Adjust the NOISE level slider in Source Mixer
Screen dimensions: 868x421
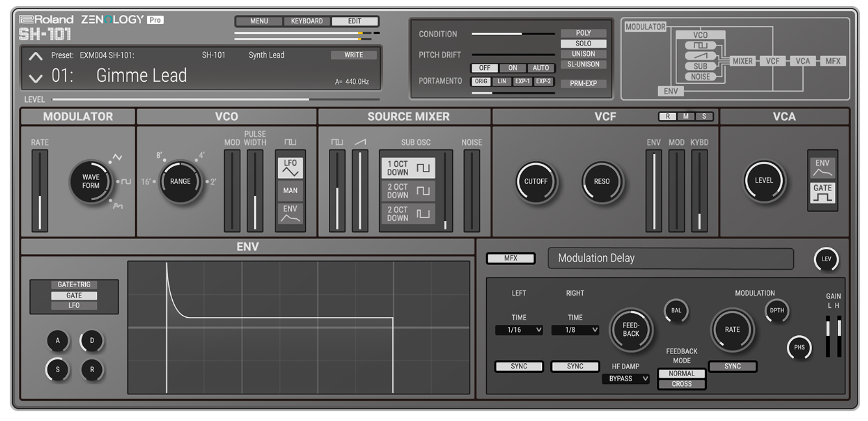coord(472,191)
